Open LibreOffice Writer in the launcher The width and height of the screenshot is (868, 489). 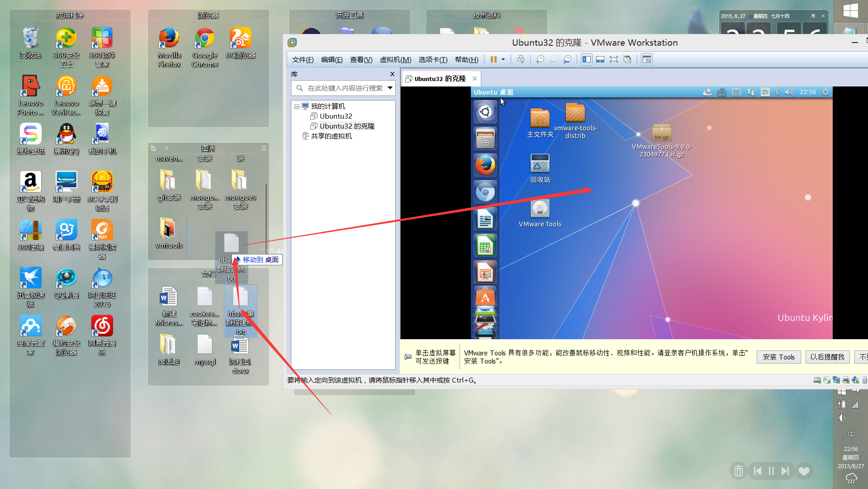tap(485, 219)
